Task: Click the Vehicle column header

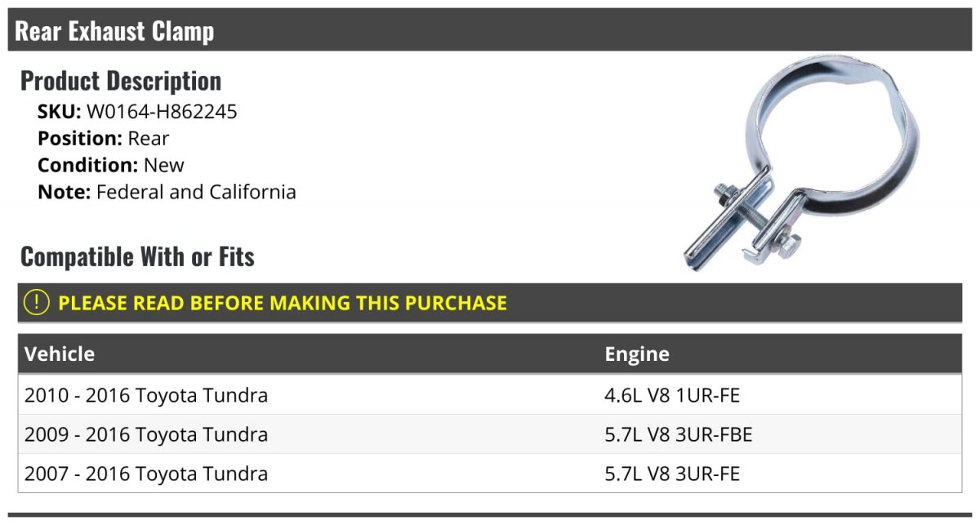Action: click(60, 354)
